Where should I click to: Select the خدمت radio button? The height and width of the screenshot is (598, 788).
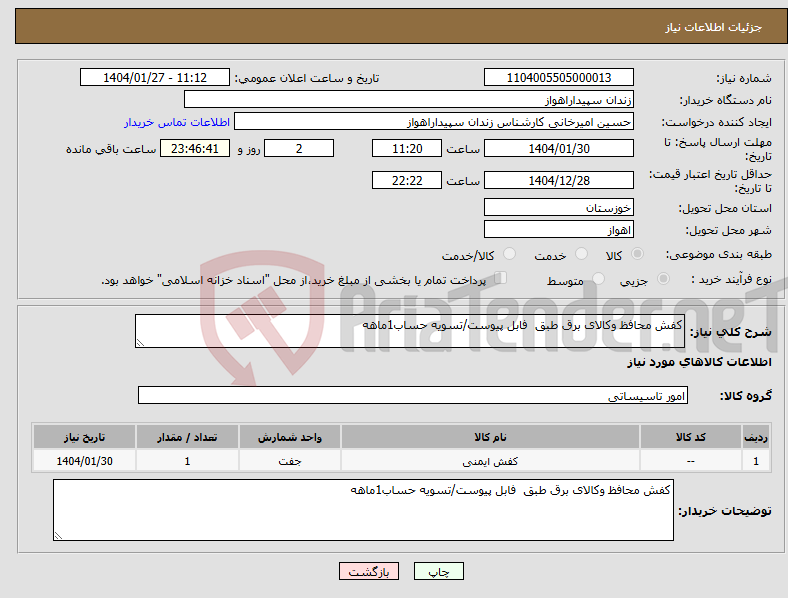pyautogui.click(x=581, y=254)
